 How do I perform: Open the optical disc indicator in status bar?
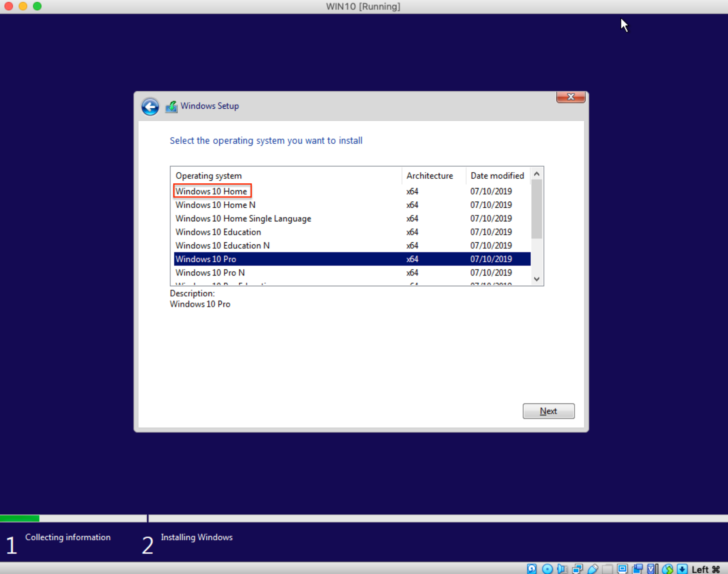pos(547,568)
